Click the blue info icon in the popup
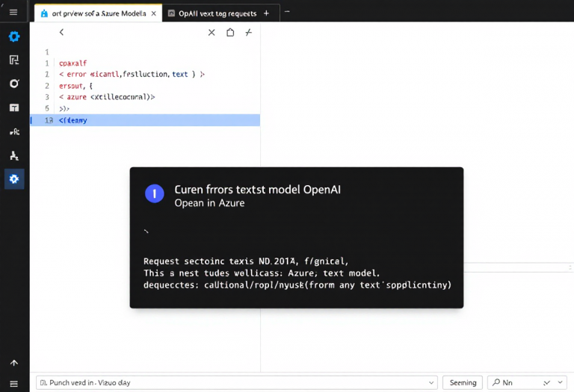The width and height of the screenshot is (574, 392). click(x=154, y=193)
